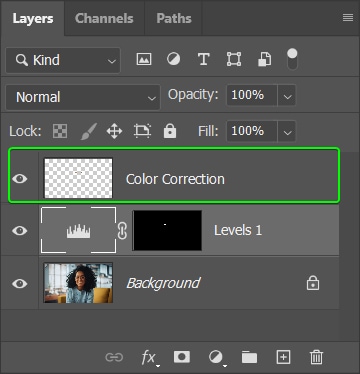This screenshot has width=360, height=374.
Task: Select the Levels 1 layer mask thumbnail
Action: tap(167, 230)
